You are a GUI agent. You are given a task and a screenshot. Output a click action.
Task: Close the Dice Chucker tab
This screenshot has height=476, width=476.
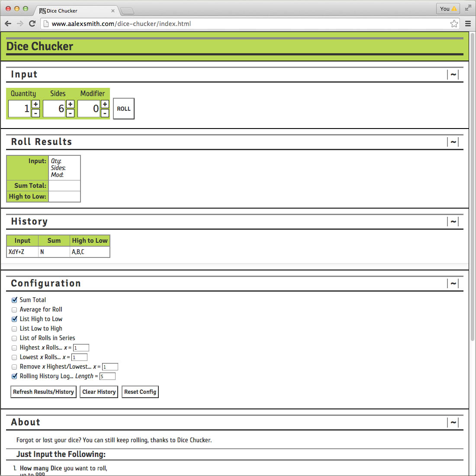113,11
